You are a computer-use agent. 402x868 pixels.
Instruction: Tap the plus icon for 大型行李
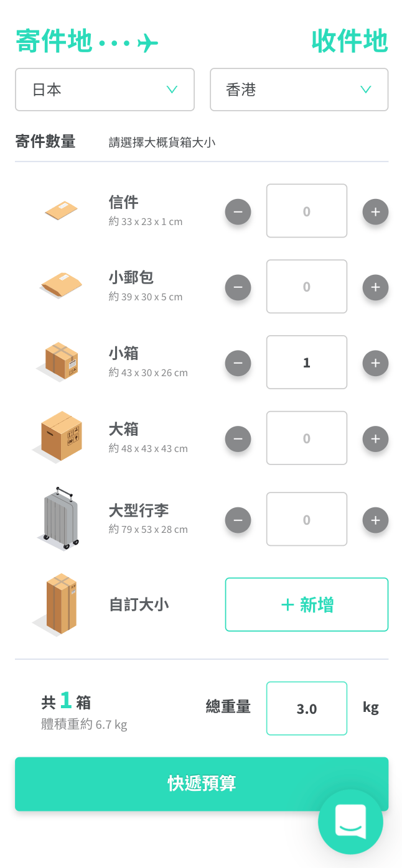[375, 520]
